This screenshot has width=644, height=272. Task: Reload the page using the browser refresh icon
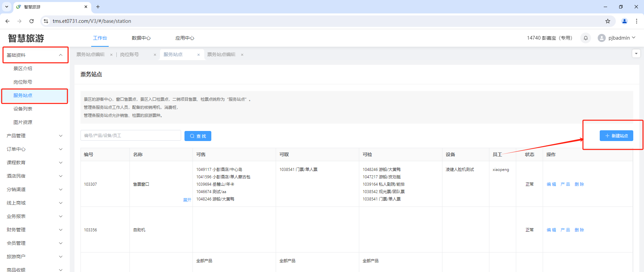(32, 21)
